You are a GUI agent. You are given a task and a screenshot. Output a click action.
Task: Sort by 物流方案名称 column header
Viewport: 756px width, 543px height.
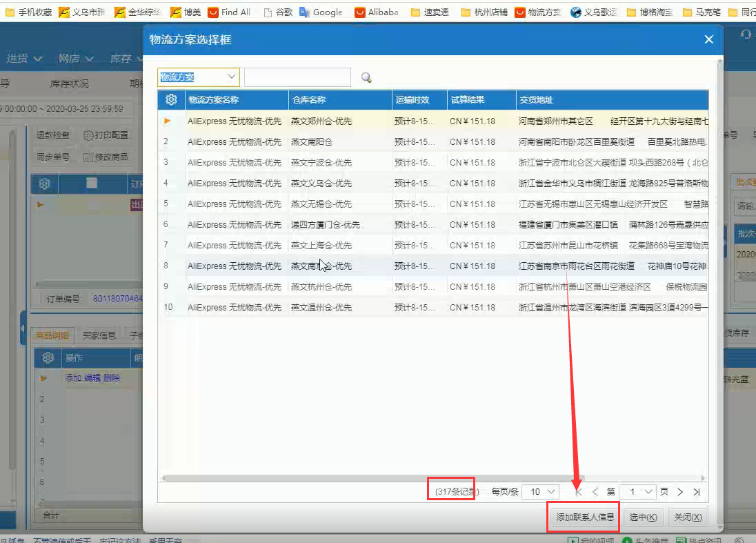[237, 100]
